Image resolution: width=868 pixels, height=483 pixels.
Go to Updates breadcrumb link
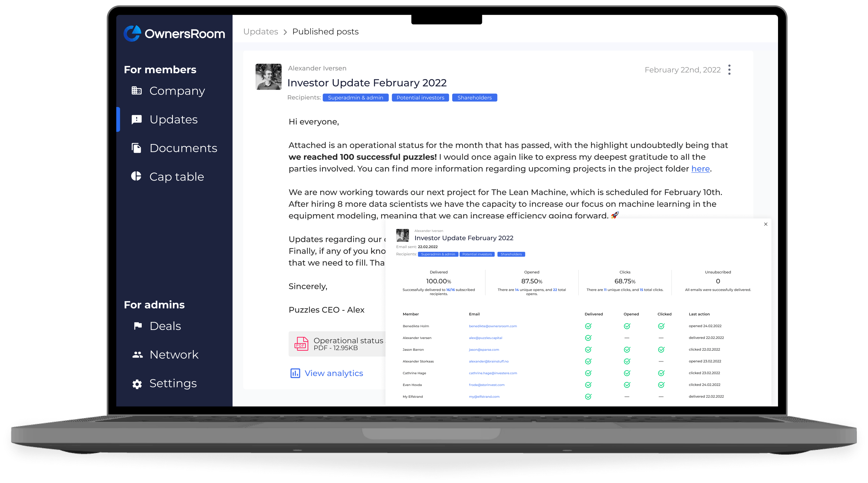tap(261, 32)
